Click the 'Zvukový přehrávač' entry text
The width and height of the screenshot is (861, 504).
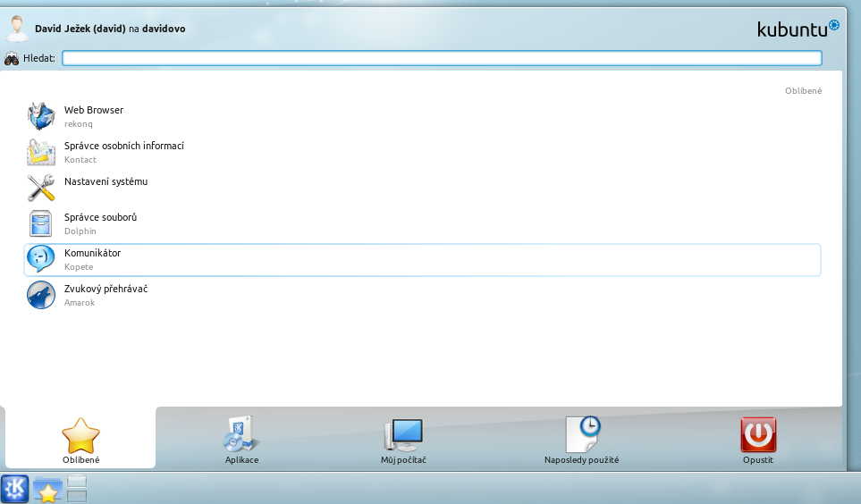click(x=106, y=289)
